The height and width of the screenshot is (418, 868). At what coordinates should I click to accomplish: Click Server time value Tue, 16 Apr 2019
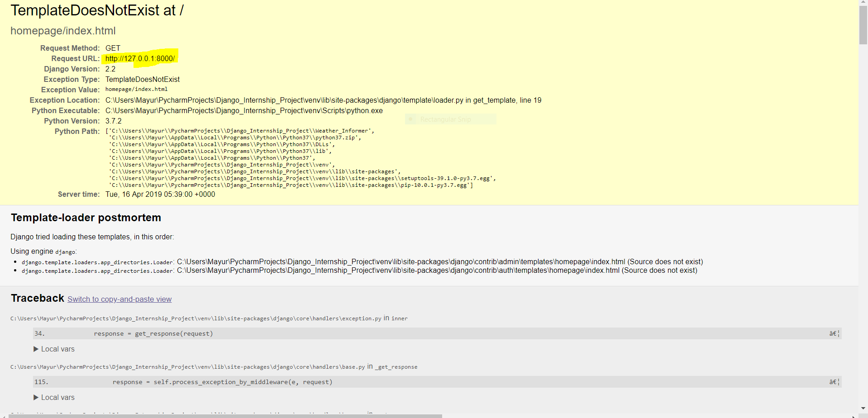coord(160,194)
